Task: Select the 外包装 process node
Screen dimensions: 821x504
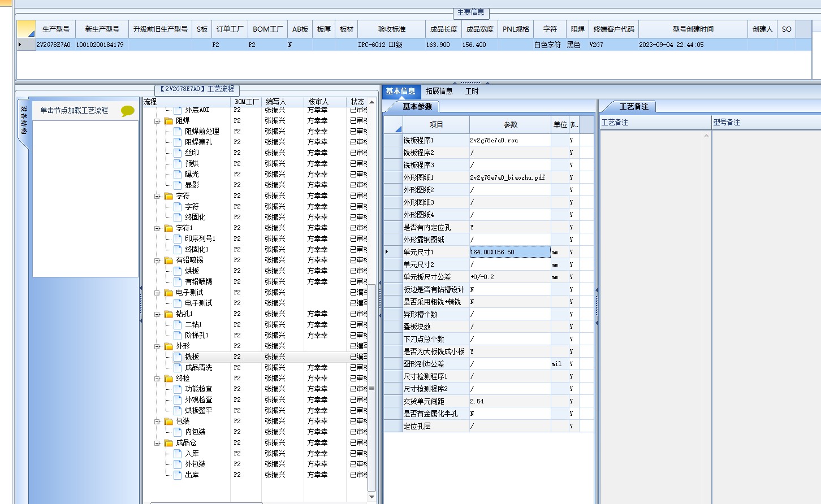Action: click(x=195, y=464)
